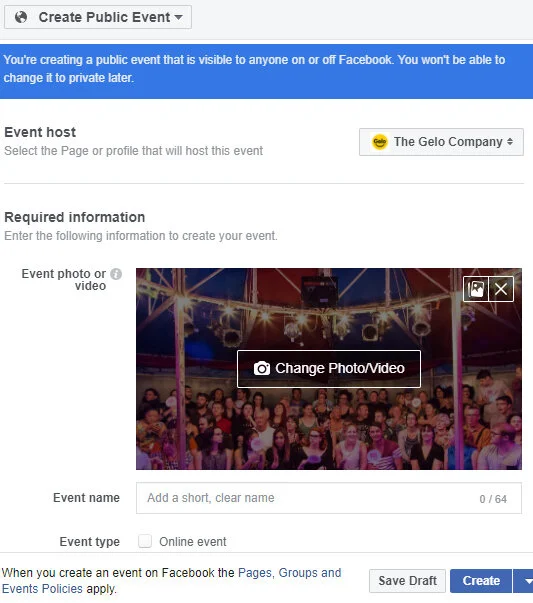Click the Save Draft button
Image resolution: width=533 pixels, height=603 pixels.
point(407,581)
